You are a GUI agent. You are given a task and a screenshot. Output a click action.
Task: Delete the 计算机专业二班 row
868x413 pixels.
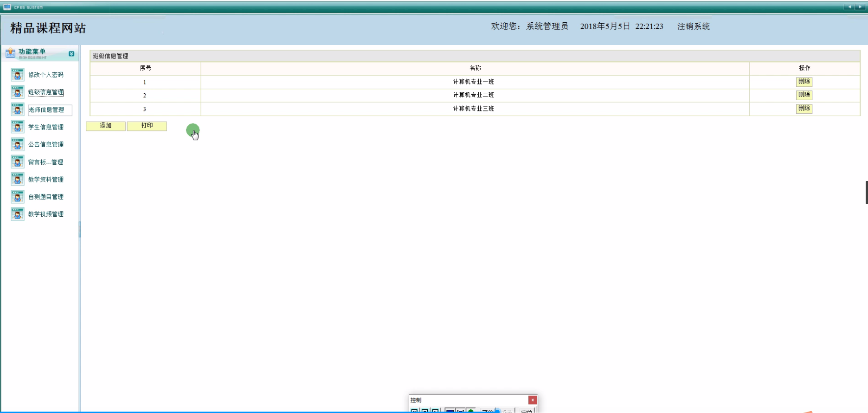pyautogui.click(x=804, y=95)
